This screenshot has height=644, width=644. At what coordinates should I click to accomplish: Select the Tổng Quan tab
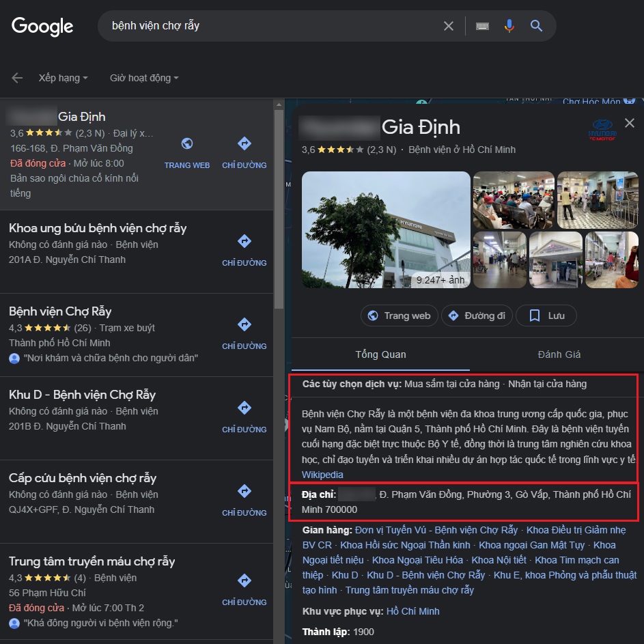pyautogui.click(x=381, y=354)
